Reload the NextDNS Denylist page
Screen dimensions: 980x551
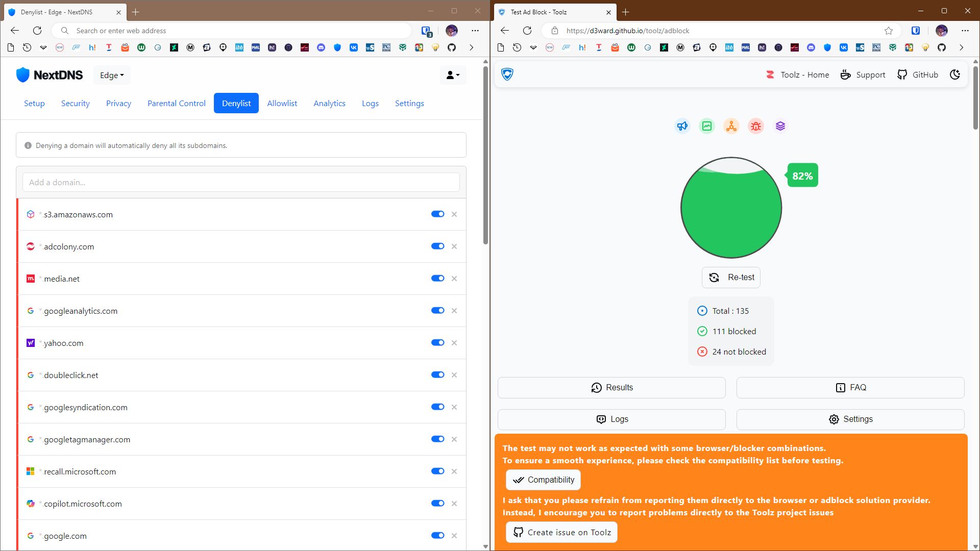(x=37, y=31)
